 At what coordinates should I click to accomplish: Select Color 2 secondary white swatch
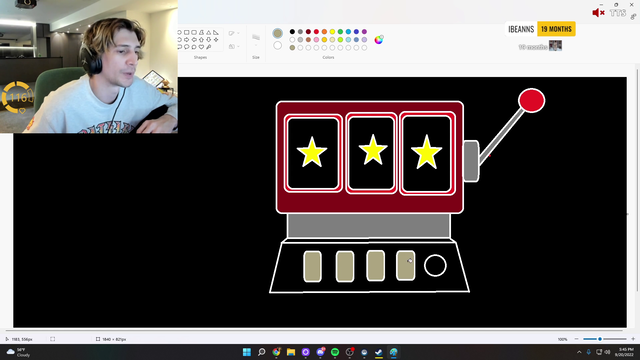[x=278, y=45]
